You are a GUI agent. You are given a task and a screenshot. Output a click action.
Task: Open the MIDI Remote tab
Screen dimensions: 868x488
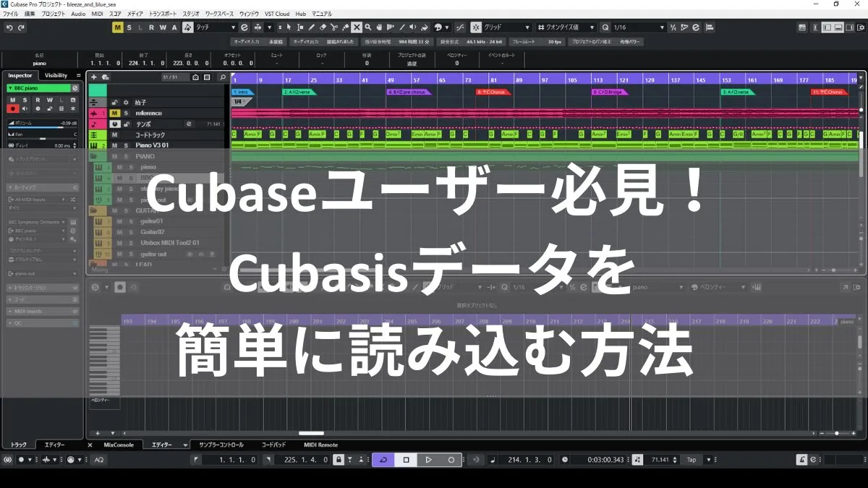(x=320, y=445)
